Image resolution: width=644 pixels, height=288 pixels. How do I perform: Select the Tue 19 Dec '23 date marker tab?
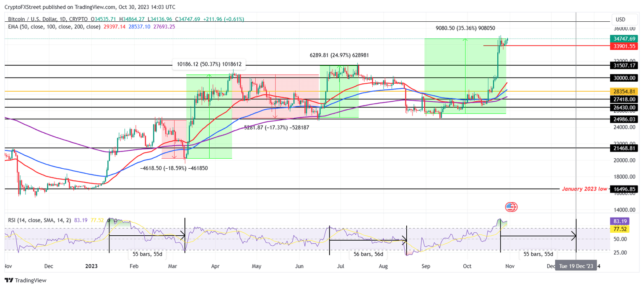click(575, 265)
